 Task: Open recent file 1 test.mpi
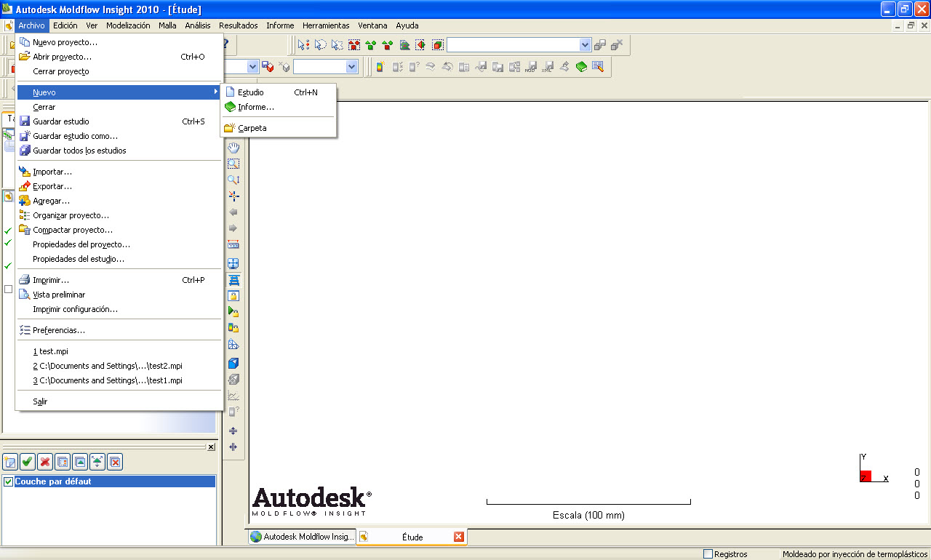[x=119, y=351]
